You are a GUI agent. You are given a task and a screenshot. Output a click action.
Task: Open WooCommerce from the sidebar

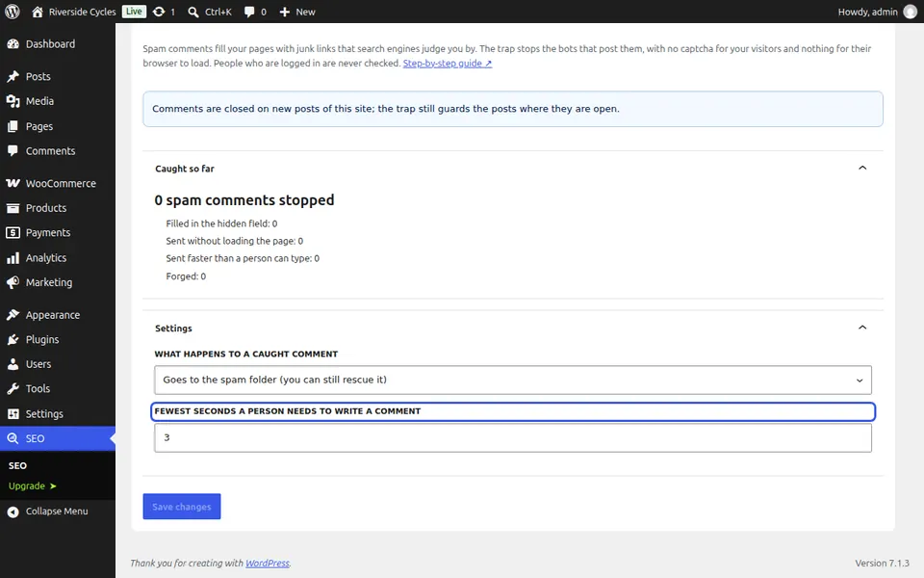[58, 183]
